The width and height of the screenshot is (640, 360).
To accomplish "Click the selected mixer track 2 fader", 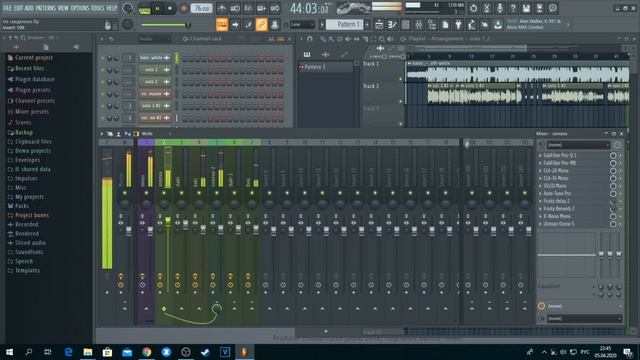I will point(168,222).
